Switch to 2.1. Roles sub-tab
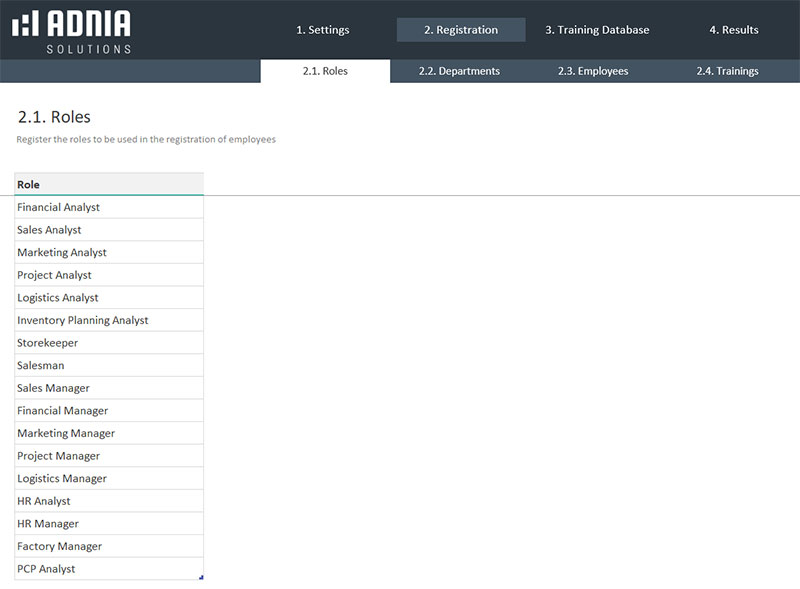The height and width of the screenshot is (589, 800). click(325, 71)
